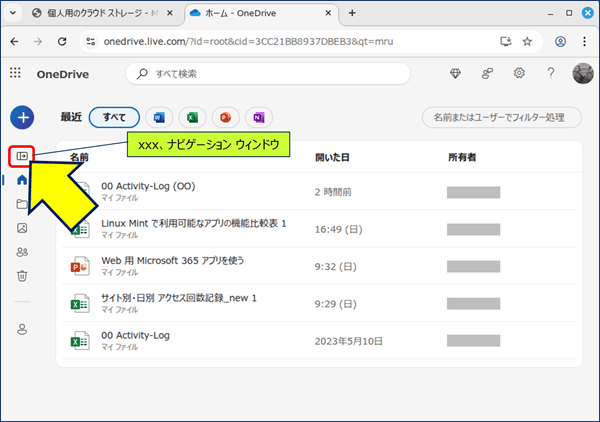Open the help question mark
600x422 pixels.
[551, 73]
